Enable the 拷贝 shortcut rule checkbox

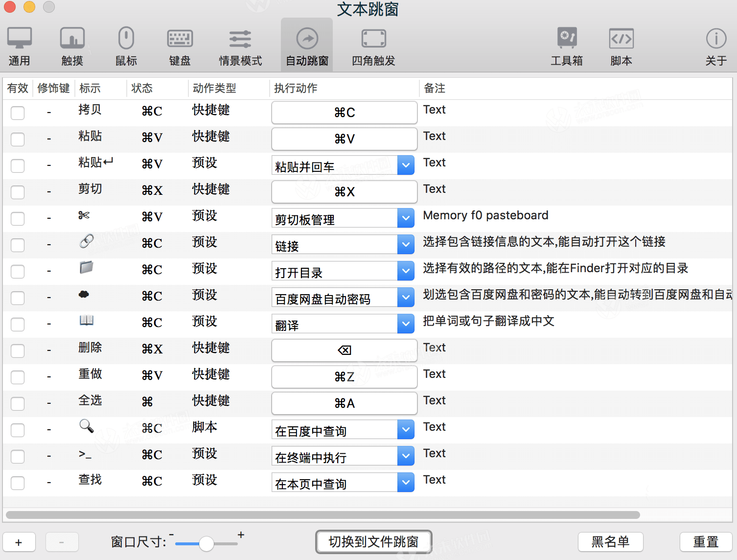[x=17, y=113]
